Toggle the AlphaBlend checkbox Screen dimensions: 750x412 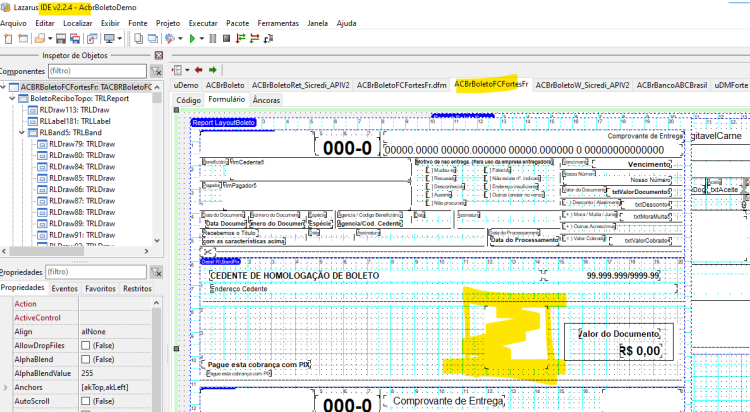(x=86, y=359)
